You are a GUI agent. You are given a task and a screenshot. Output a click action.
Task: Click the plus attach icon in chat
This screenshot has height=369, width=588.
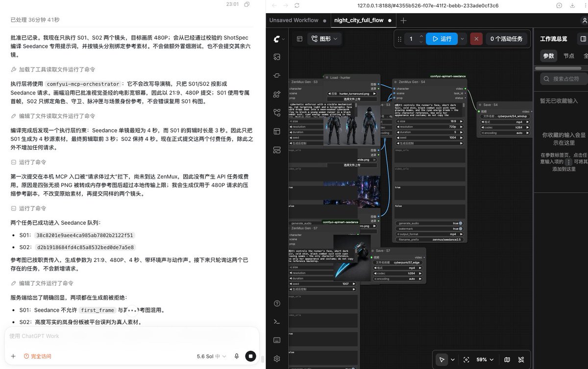coord(13,356)
